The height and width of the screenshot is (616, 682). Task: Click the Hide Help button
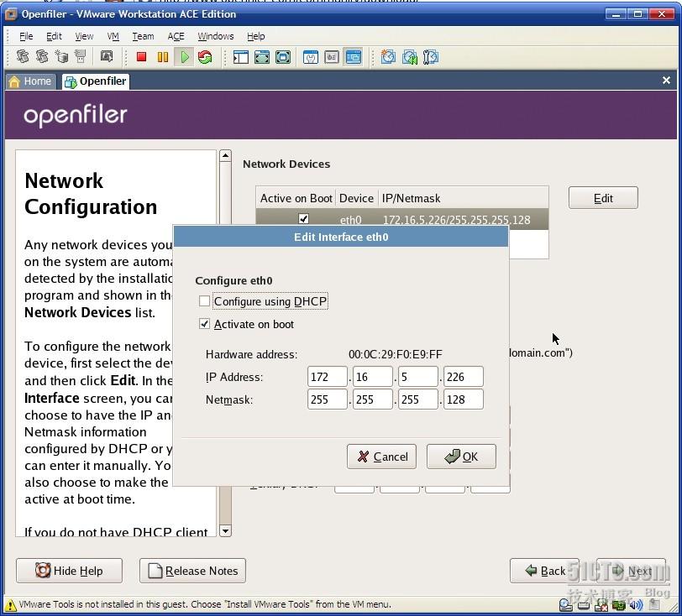(x=69, y=571)
